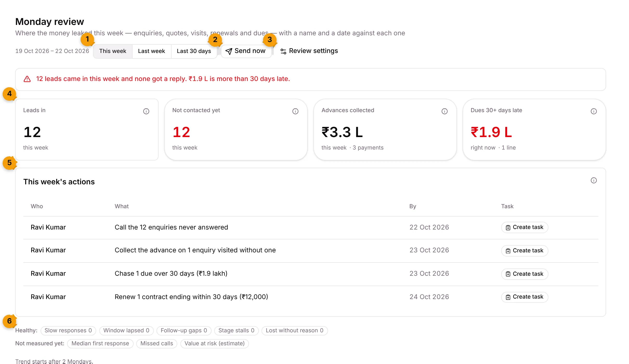This screenshot has width=629, height=364.
Task: Click the Lost without reason 0 chip
Action: (x=294, y=331)
